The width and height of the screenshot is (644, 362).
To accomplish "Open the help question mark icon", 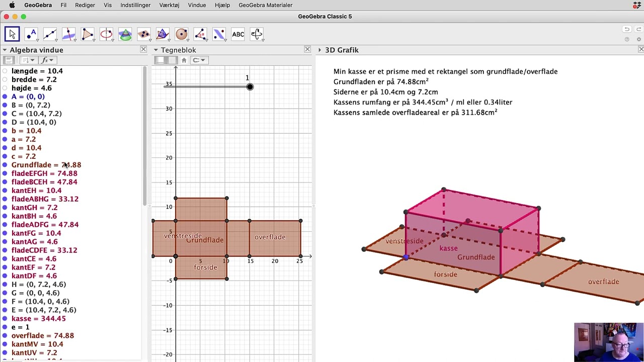I will (627, 39).
